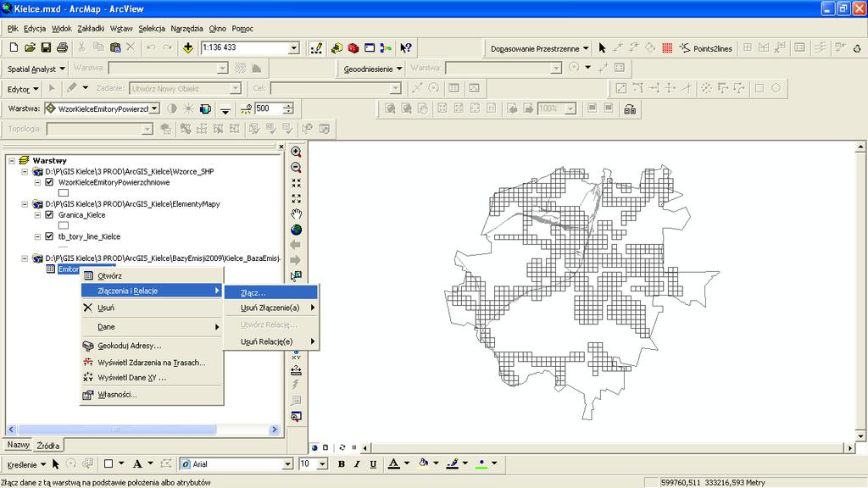Click the What's This help icon
868x488 pixels.
406,48
